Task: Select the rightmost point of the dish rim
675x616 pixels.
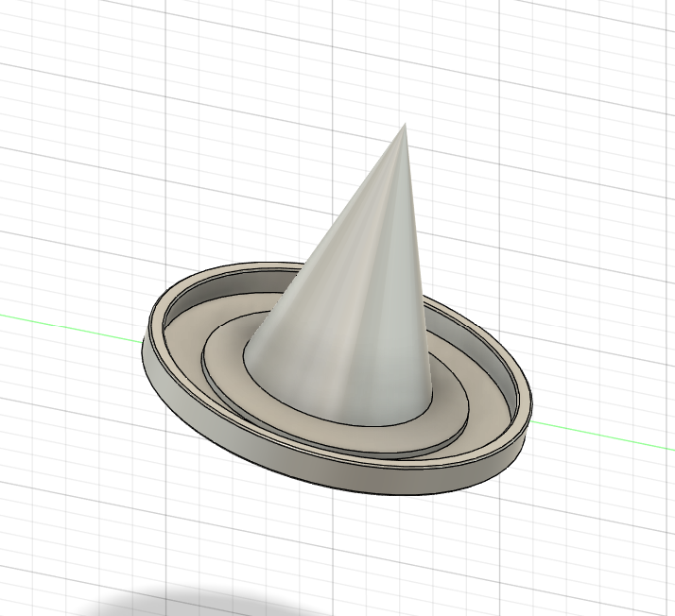Action: (x=531, y=408)
